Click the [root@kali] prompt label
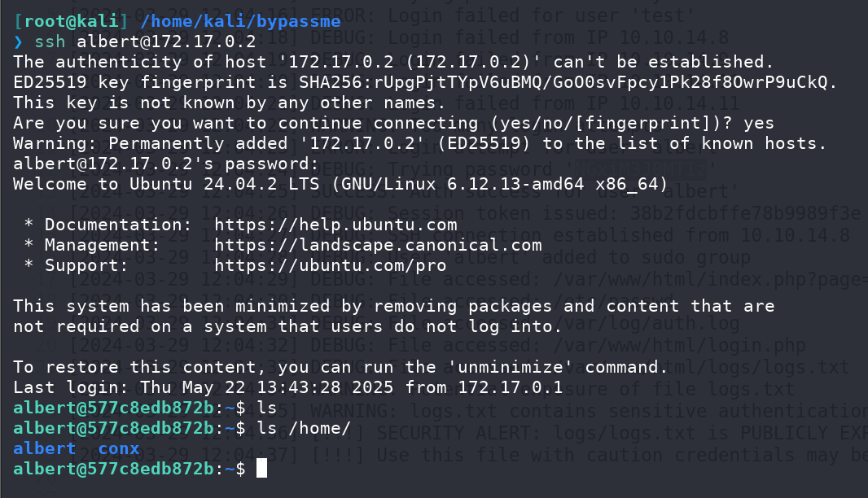This screenshot has width=868, height=498. coord(70,22)
